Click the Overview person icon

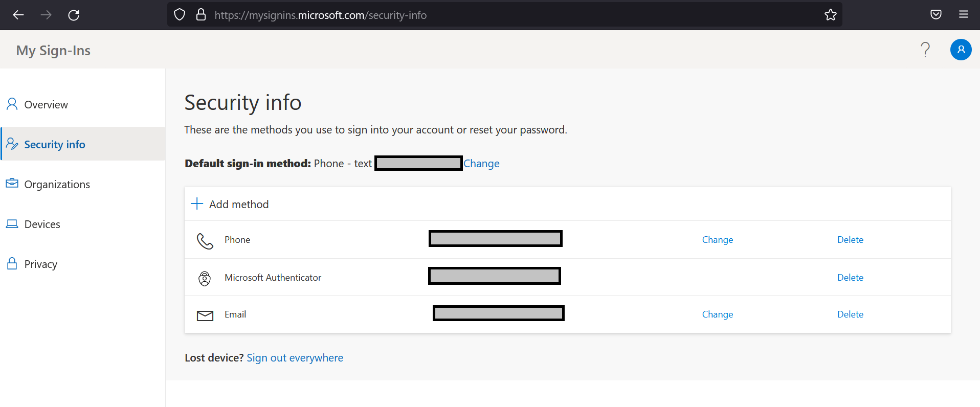pos(12,104)
